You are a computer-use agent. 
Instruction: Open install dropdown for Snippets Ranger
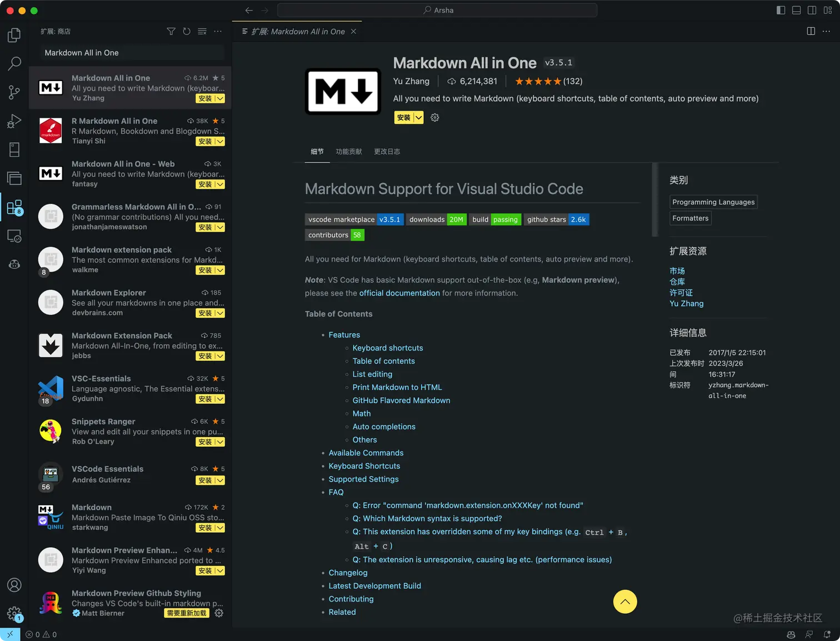220,442
